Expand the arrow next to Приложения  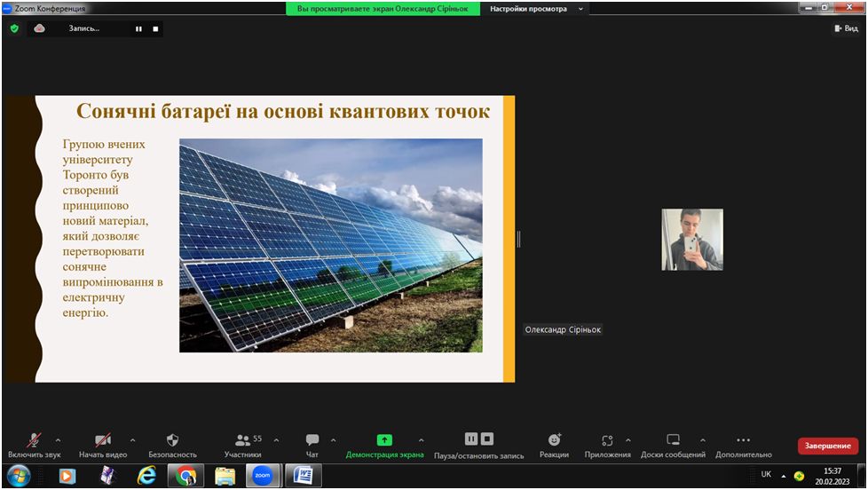tap(627, 440)
